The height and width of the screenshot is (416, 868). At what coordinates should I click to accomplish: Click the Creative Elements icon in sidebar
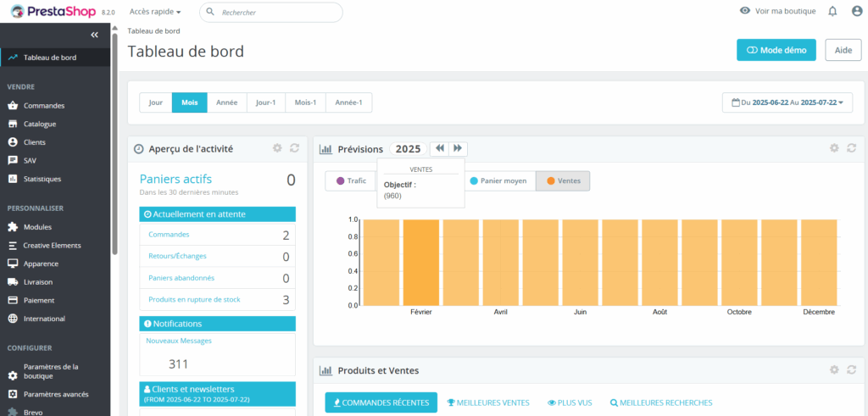(13, 245)
